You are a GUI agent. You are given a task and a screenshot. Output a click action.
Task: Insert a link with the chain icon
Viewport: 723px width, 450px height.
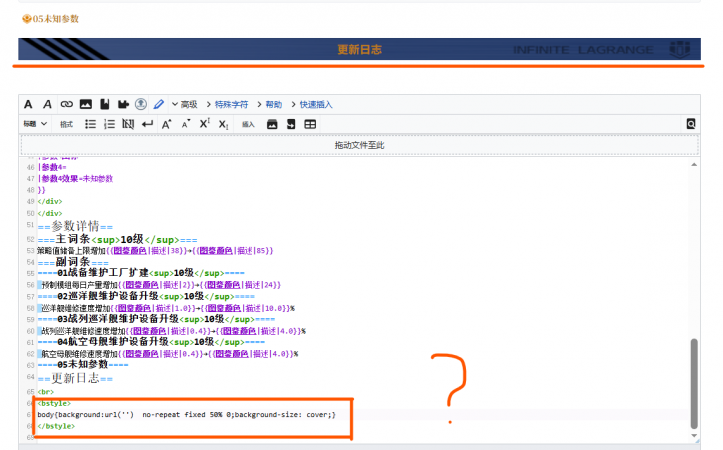67,104
